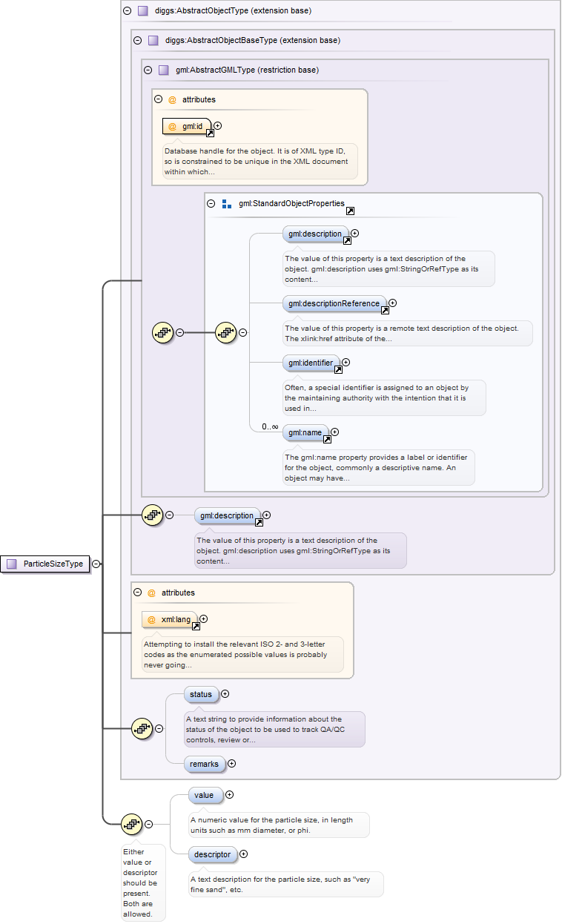Click the sequence icon beside status and remarks

(x=142, y=728)
